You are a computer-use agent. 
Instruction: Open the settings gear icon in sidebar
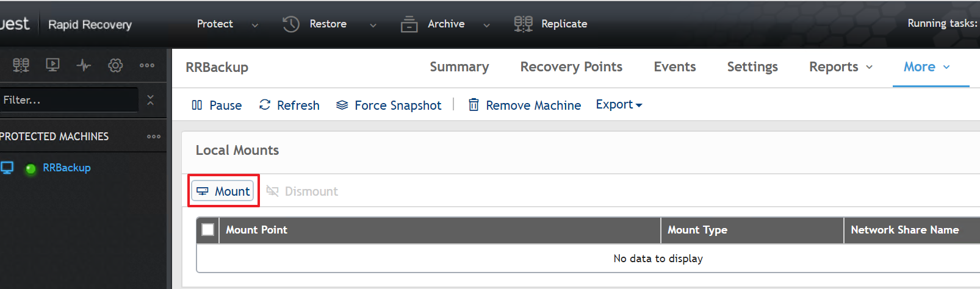pos(115,65)
